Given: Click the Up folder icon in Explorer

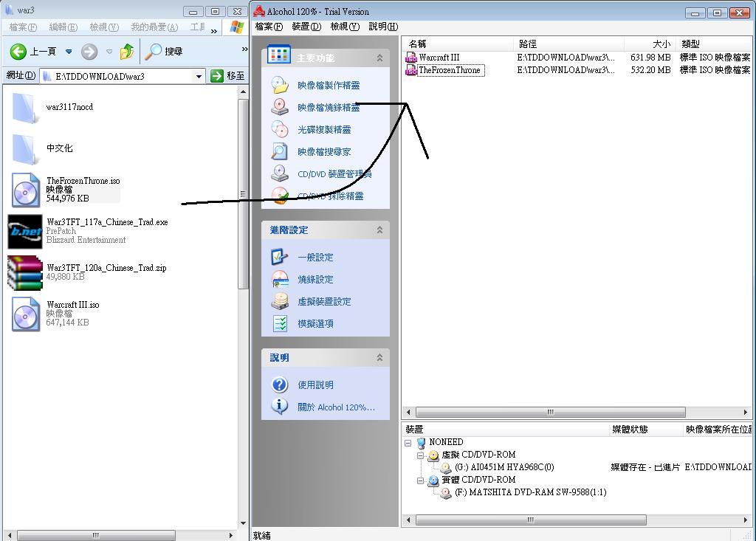Looking at the screenshot, I should point(127,51).
